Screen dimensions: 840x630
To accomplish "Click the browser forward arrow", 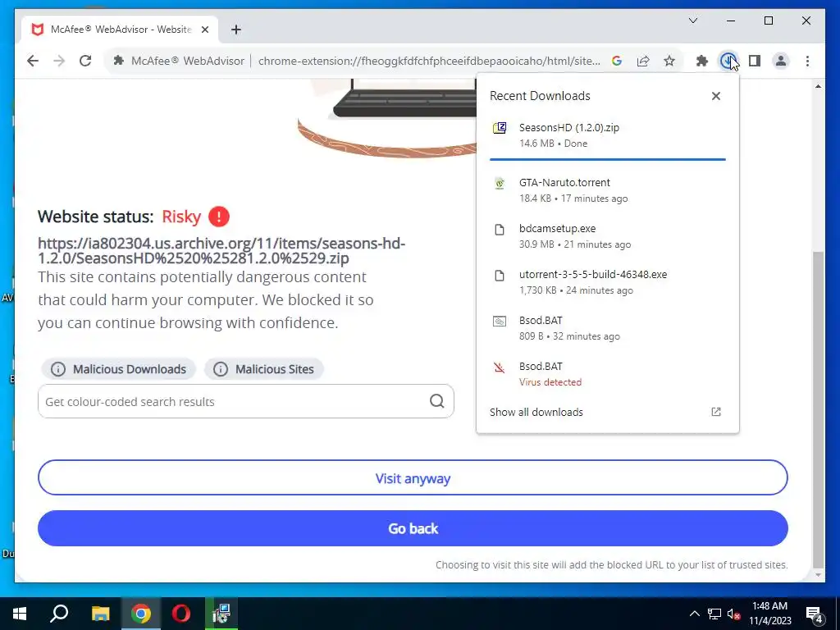I will click(x=59, y=61).
